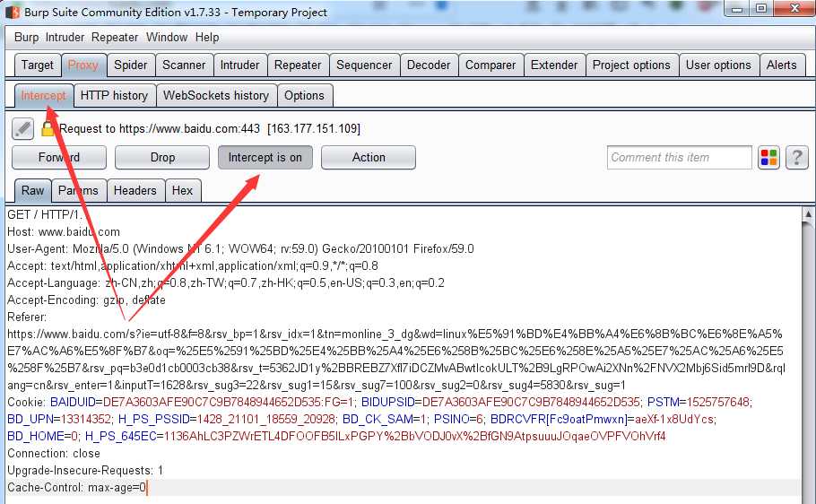Switch to the Params view tab
The height and width of the screenshot is (504, 816).
78,190
